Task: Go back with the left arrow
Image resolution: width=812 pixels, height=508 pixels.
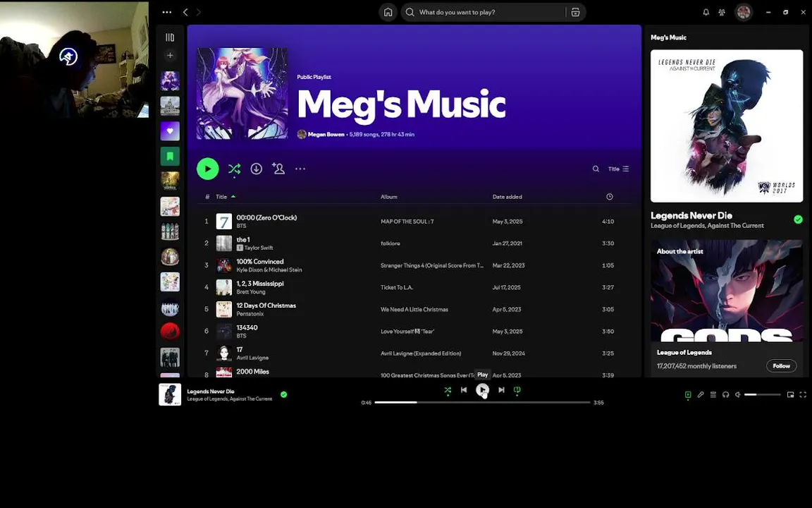Action: [x=185, y=12]
